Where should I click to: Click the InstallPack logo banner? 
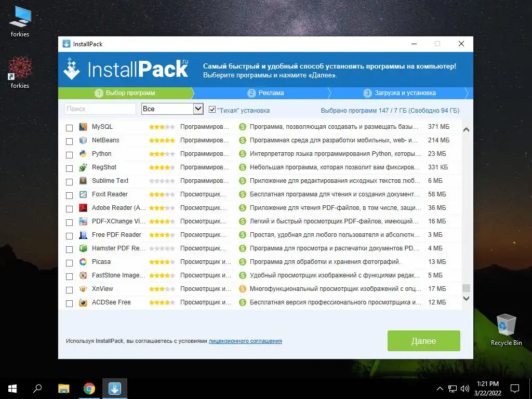126,69
